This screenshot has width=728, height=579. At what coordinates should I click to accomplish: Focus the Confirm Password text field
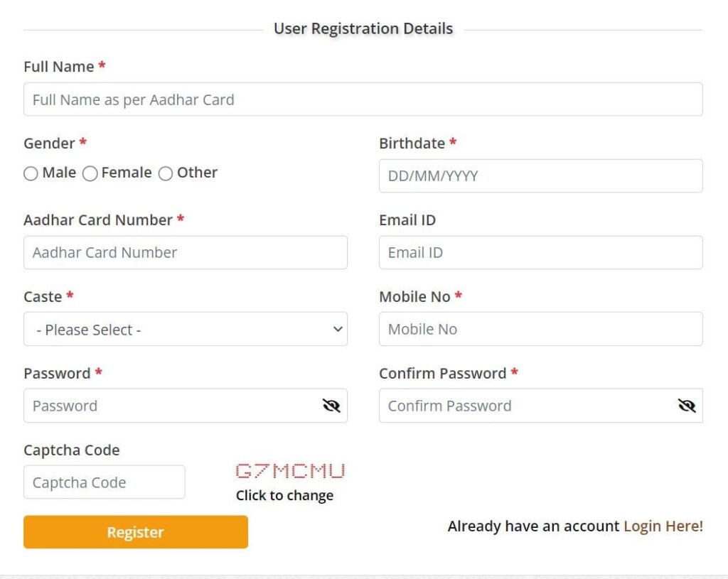pos(526,406)
